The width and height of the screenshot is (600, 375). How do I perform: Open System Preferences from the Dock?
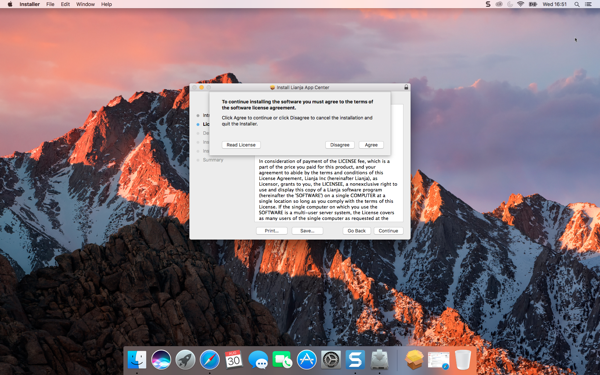pos(331,360)
